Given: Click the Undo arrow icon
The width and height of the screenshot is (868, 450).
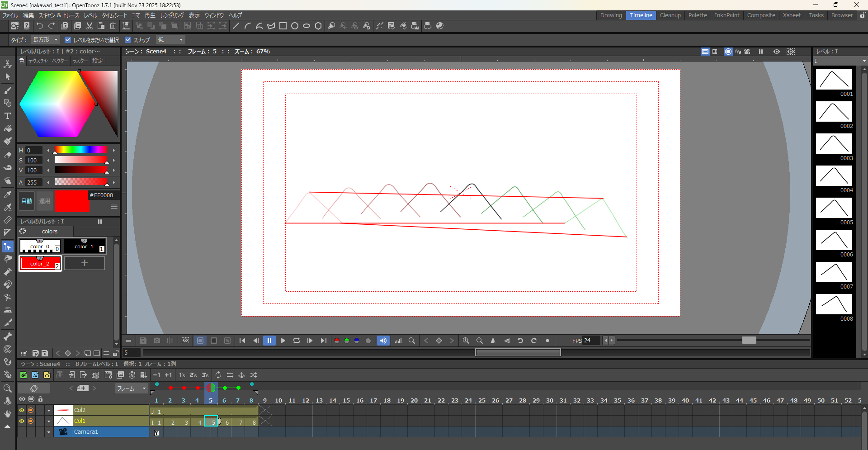Looking at the screenshot, I should (x=40, y=26).
